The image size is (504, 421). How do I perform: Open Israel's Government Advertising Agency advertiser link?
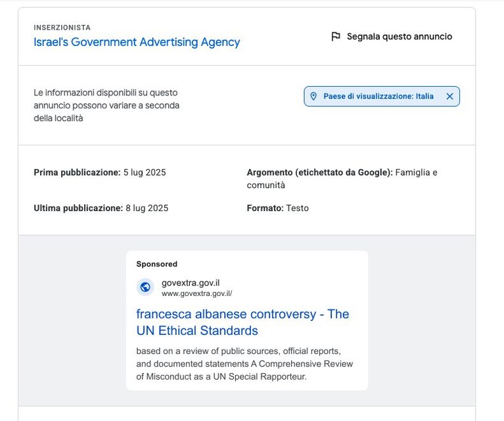(137, 42)
